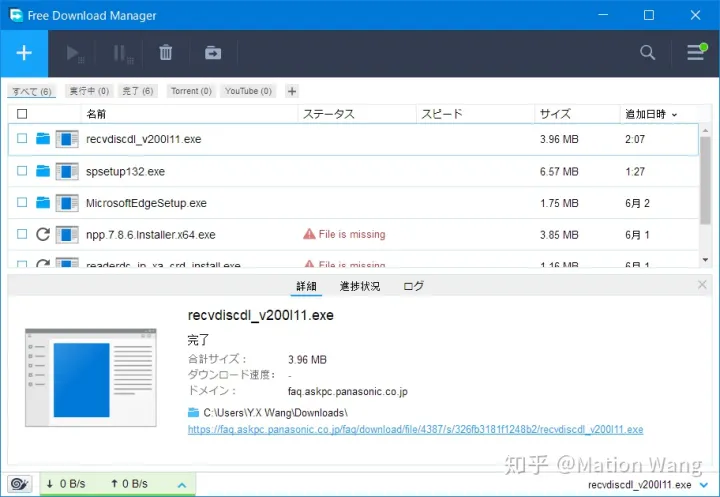Open folder for recvdiscdl_v200l11.exe row
This screenshot has height=497, width=720.
[x=43, y=138]
